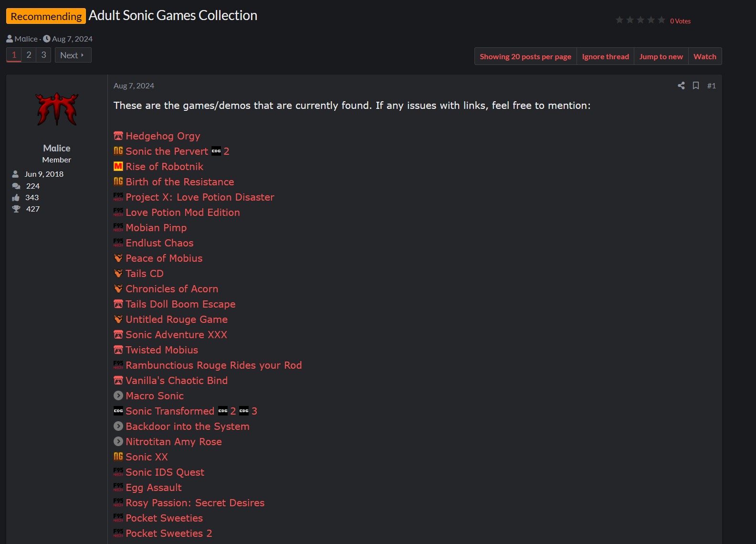Advance with the Next page button
The height and width of the screenshot is (544, 756).
pyautogui.click(x=73, y=55)
